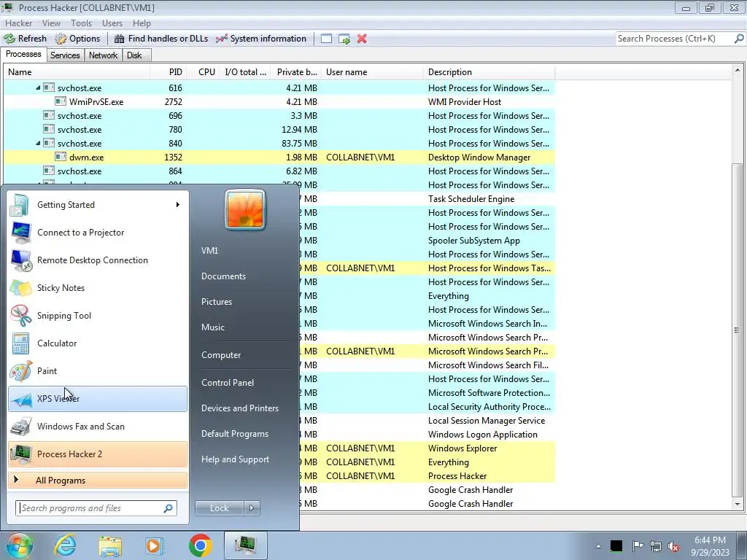Open Sticky Notes
747x560 pixels.
pos(98,287)
